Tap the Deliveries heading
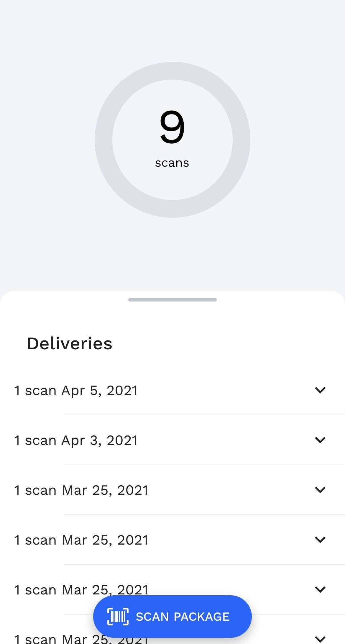Image resolution: width=345 pixels, height=644 pixels. 70,344
